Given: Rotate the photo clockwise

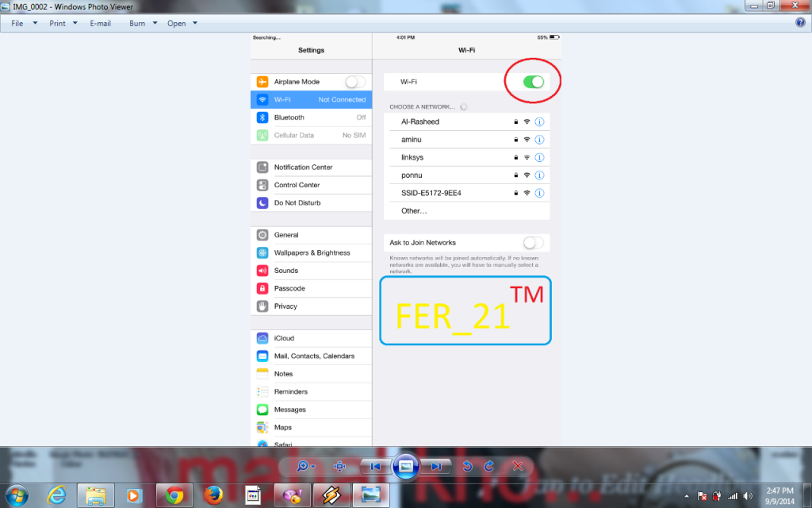Looking at the screenshot, I should [x=489, y=467].
